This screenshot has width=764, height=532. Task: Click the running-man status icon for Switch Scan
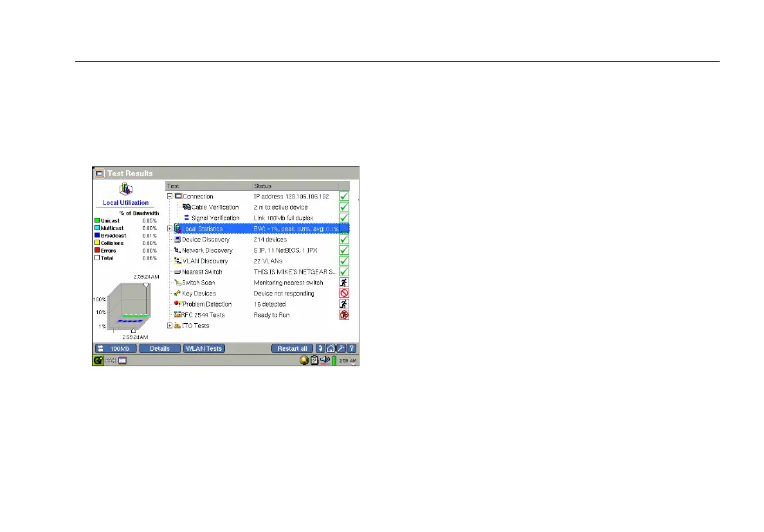(344, 282)
